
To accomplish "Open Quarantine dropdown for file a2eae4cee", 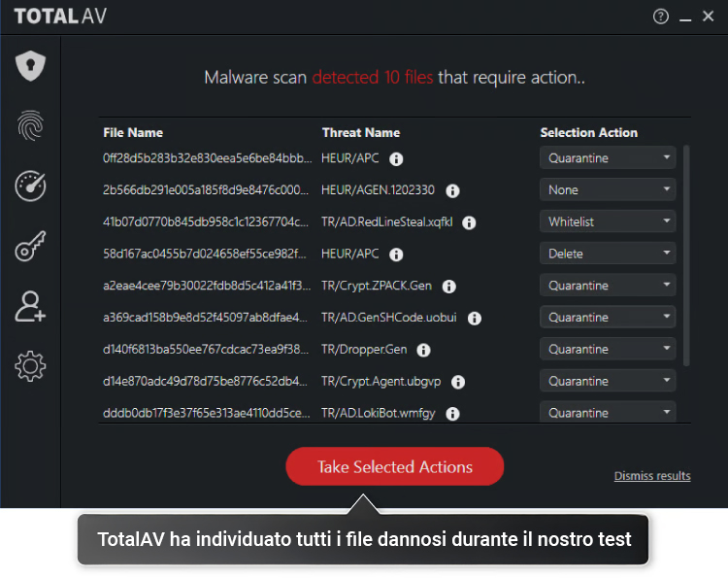I will click(x=608, y=286).
